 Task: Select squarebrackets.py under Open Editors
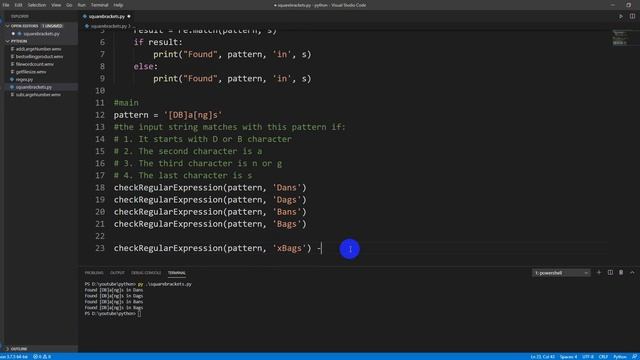coord(41,33)
